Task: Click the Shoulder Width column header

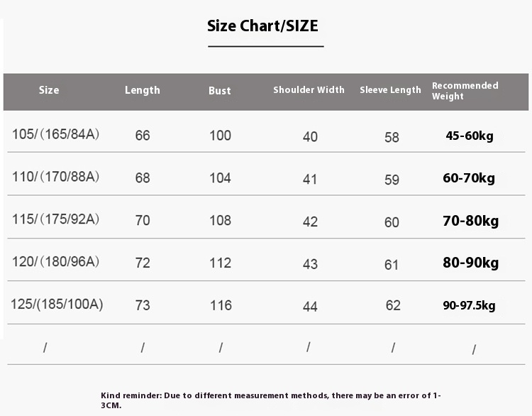Action: click(309, 90)
